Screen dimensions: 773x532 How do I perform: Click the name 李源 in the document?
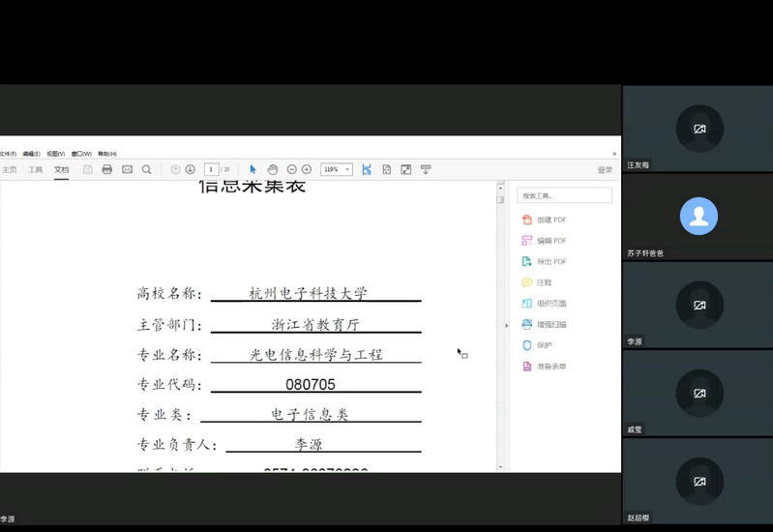click(x=309, y=444)
